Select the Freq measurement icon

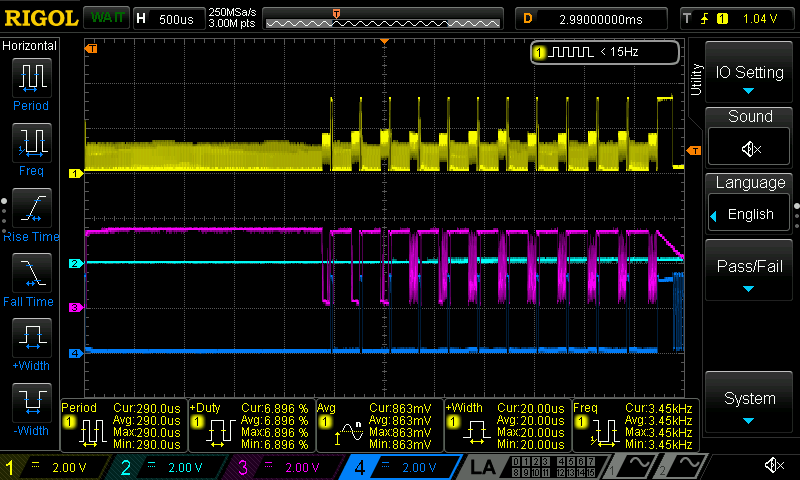32,142
